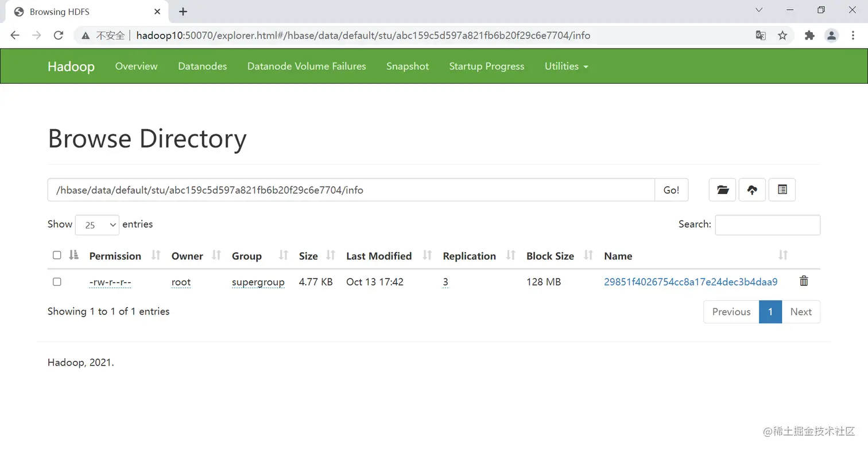Click the Go! button

tap(671, 190)
